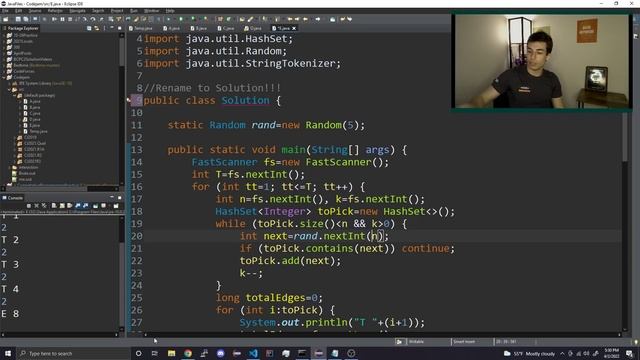Open the Refactor menu
Viewport: 640px width, 360px height.
point(55,11)
